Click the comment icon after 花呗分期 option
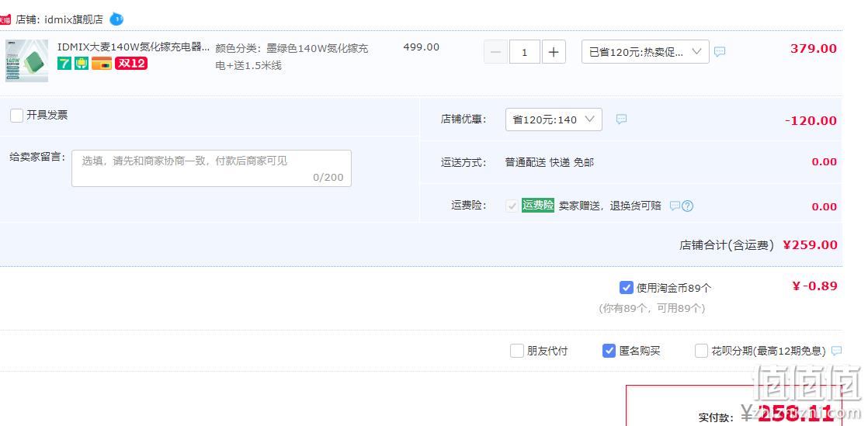Screen dimensions: 868x426 [836, 351]
